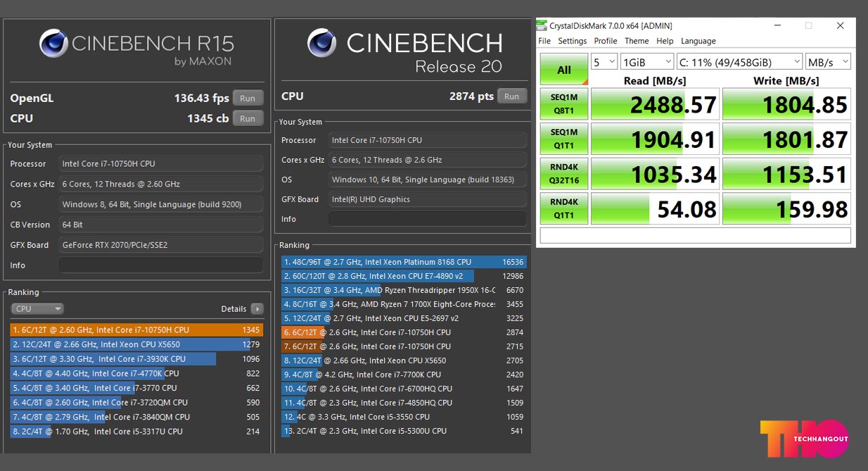Click the 1153.51 random write result
This screenshot has width=868, height=471.
(786, 173)
